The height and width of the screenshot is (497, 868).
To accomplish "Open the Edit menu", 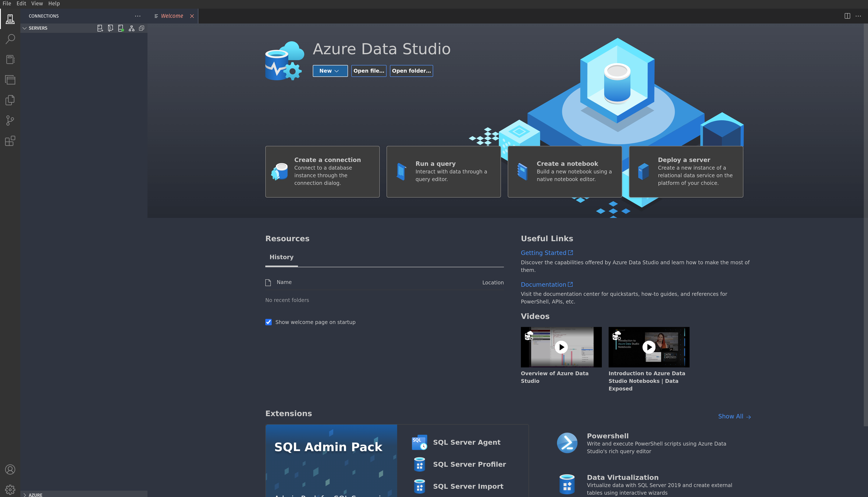I will [x=21, y=3].
